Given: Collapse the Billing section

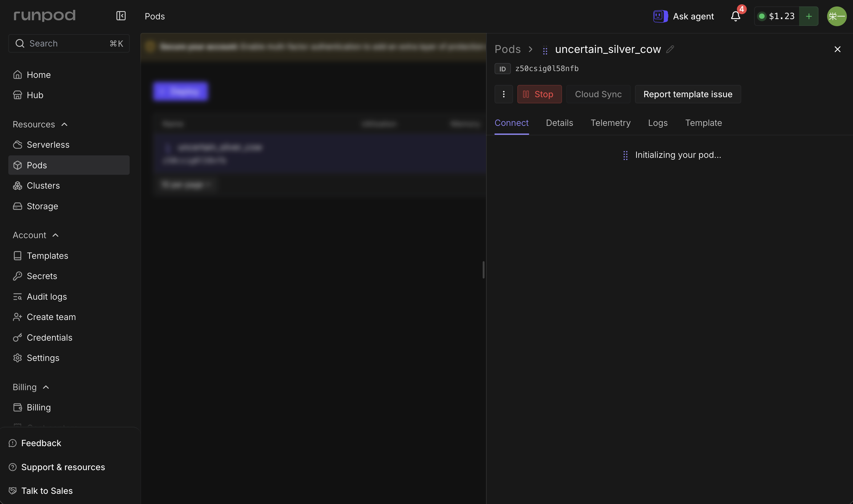Looking at the screenshot, I should point(31,387).
